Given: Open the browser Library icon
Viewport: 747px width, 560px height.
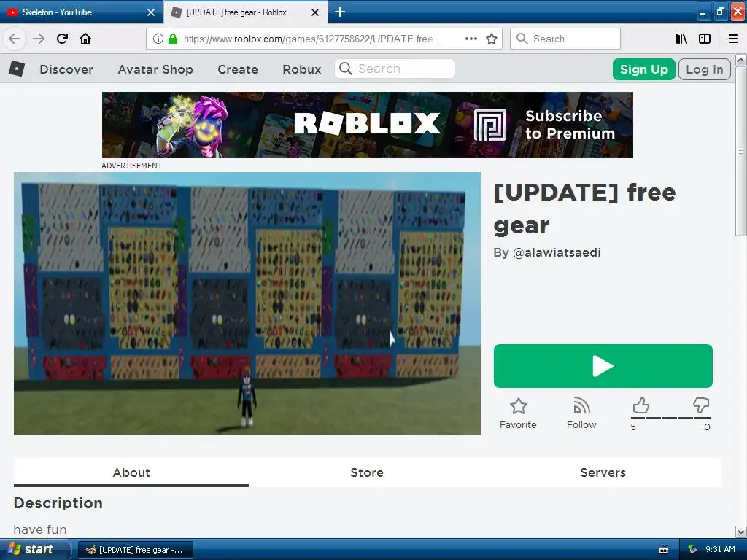Looking at the screenshot, I should (x=681, y=39).
